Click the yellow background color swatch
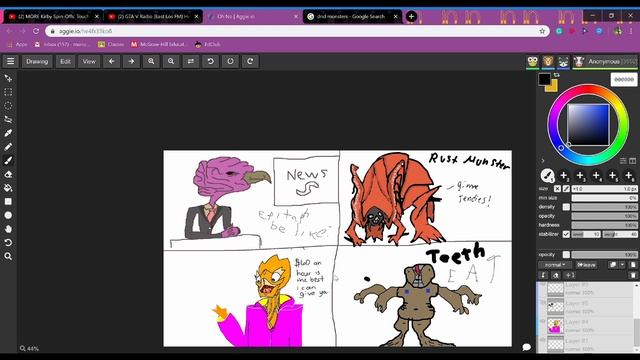The width and height of the screenshot is (640, 360). [x=552, y=87]
